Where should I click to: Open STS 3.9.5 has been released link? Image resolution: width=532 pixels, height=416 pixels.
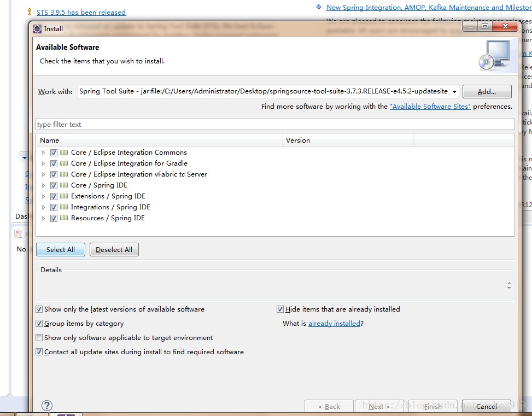tap(81, 12)
